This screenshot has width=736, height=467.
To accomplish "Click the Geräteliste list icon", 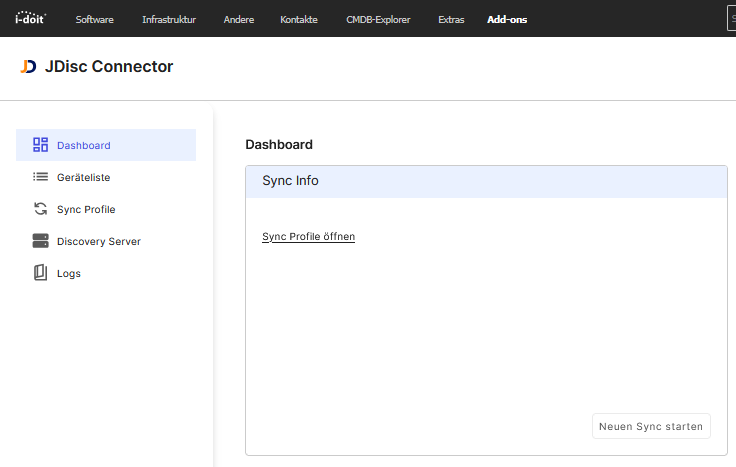I will pos(41,177).
